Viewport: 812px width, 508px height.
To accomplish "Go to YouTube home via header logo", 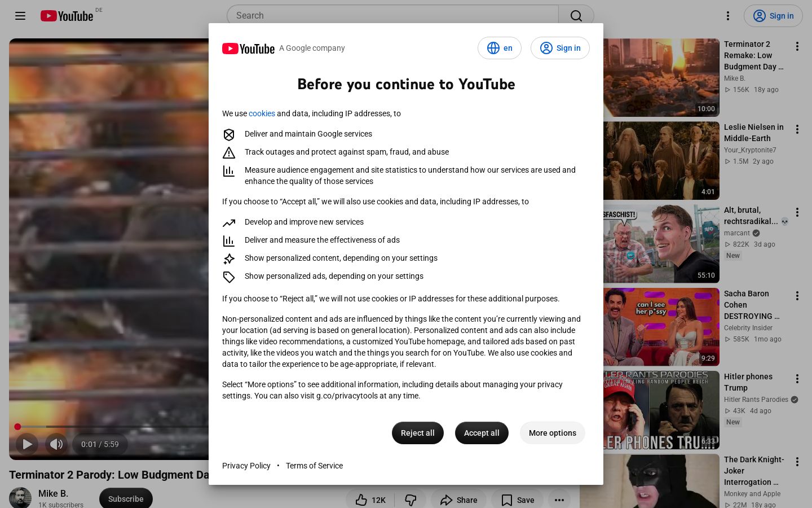I will tap(67, 16).
